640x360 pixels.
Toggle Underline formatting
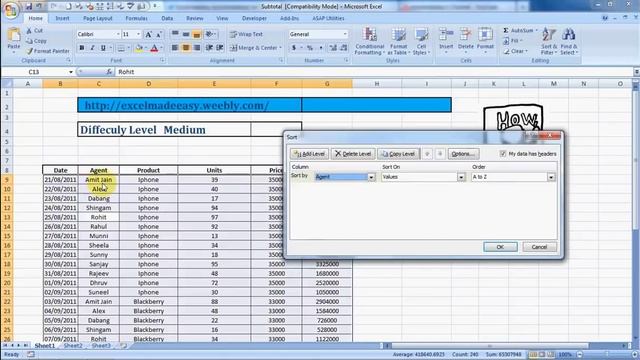pos(103,48)
